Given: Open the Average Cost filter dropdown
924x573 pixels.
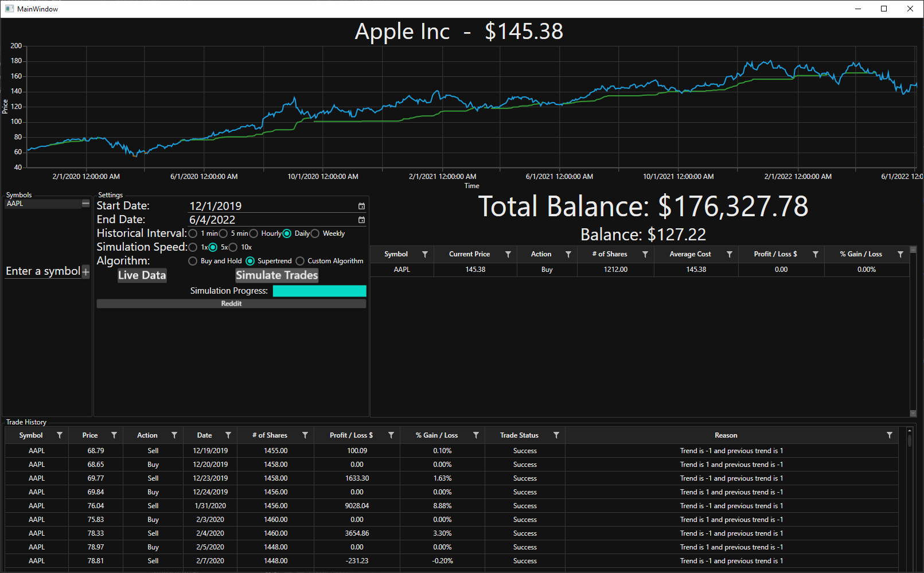Looking at the screenshot, I should [729, 254].
